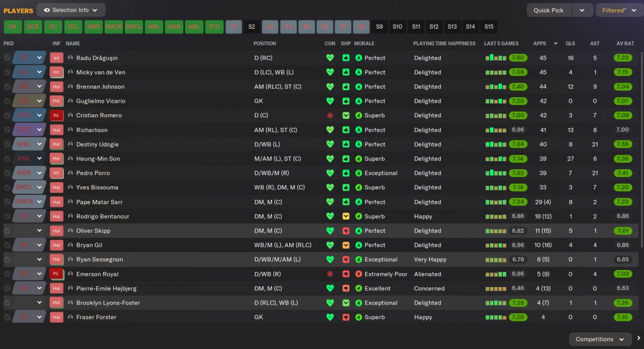The width and height of the screenshot is (644, 349).
Task: Sort by the POSITION column header
Action: coord(265,43)
